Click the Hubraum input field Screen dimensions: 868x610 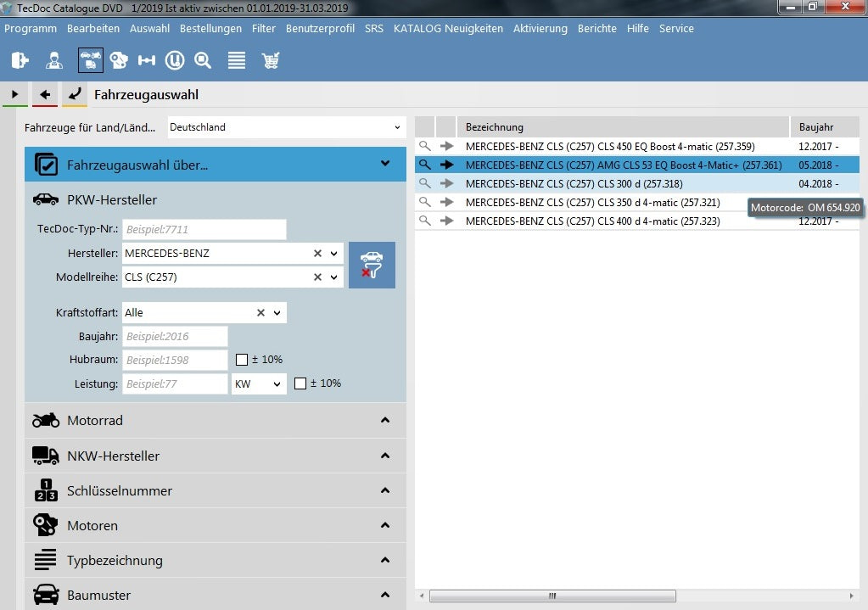[x=175, y=360]
